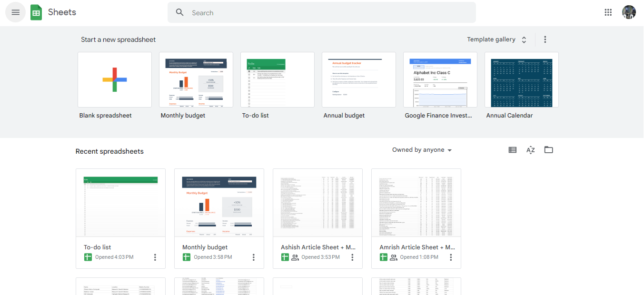Click 'Opened 3:58 PM' text
644x295 pixels.
pyautogui.click(x=213, y=257)
